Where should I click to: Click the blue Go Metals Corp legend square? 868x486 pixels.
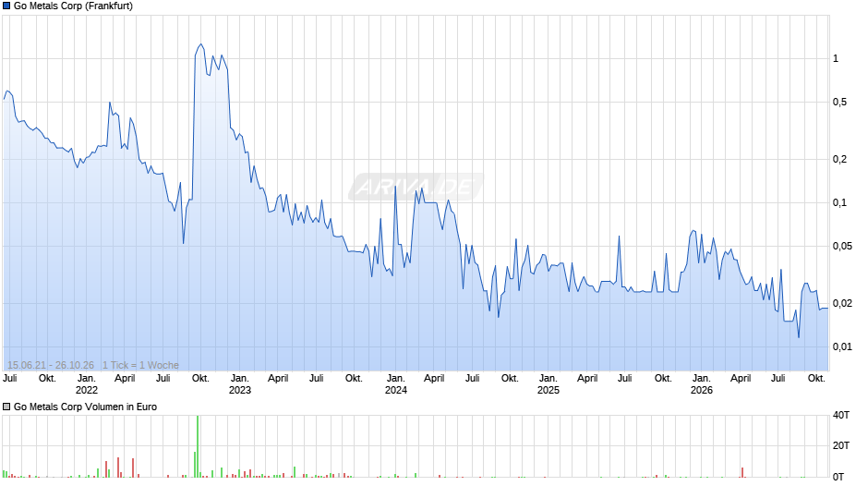coord(6,6)
